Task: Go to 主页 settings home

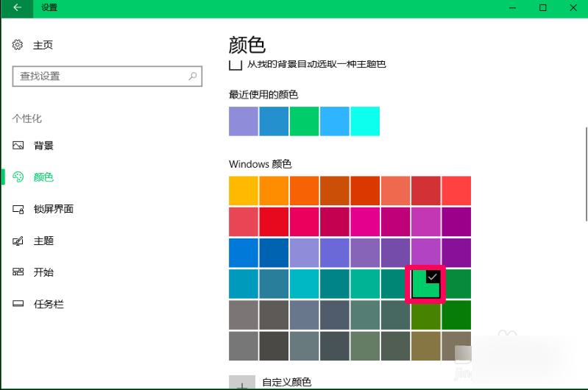Action: [x=43, y=45]
